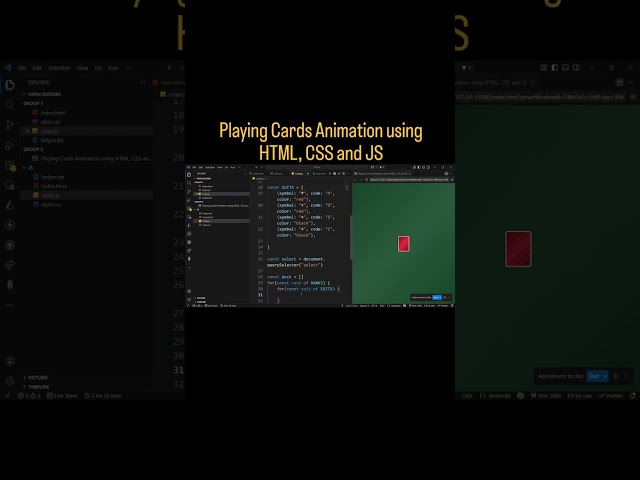The image size is (640, 480).
Task: Open Run menu in dimmed background menu bar
Action: click(x=113, y=68)
